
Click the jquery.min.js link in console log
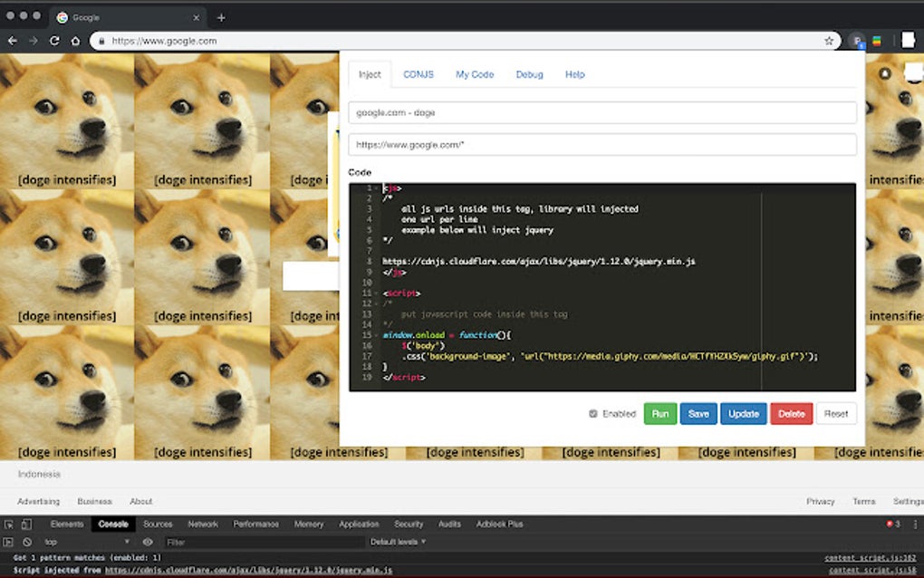248,571
